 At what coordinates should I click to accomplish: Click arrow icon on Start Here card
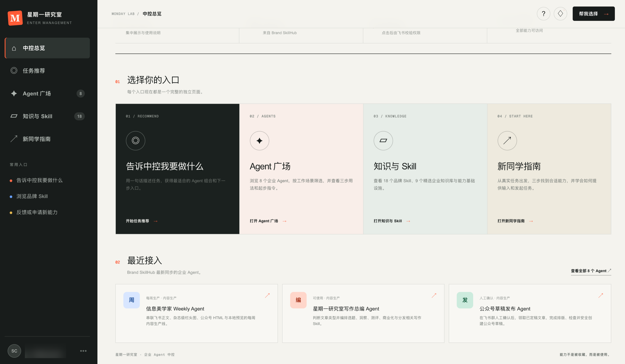[507, 141]
